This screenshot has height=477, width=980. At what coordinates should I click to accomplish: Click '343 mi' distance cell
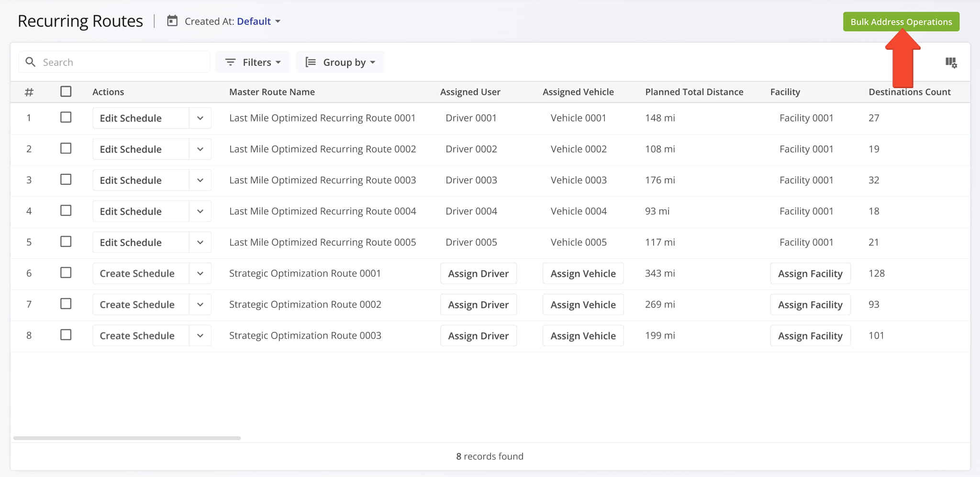(x=660, y=273)
